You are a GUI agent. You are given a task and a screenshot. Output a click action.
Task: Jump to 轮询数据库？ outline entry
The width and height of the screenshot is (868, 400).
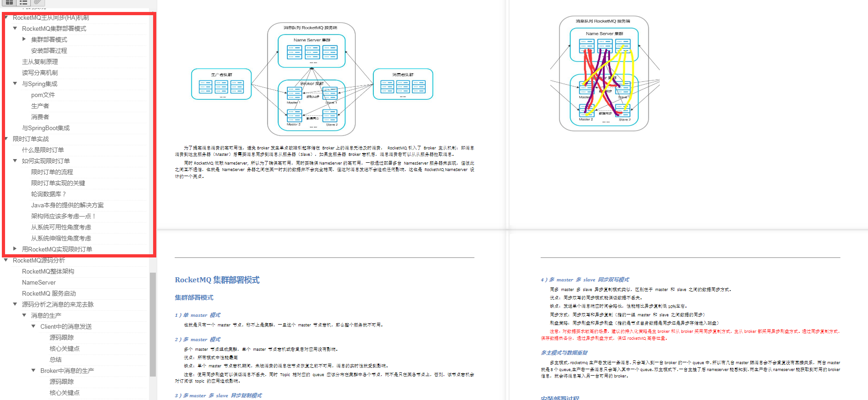pos(49,194)
